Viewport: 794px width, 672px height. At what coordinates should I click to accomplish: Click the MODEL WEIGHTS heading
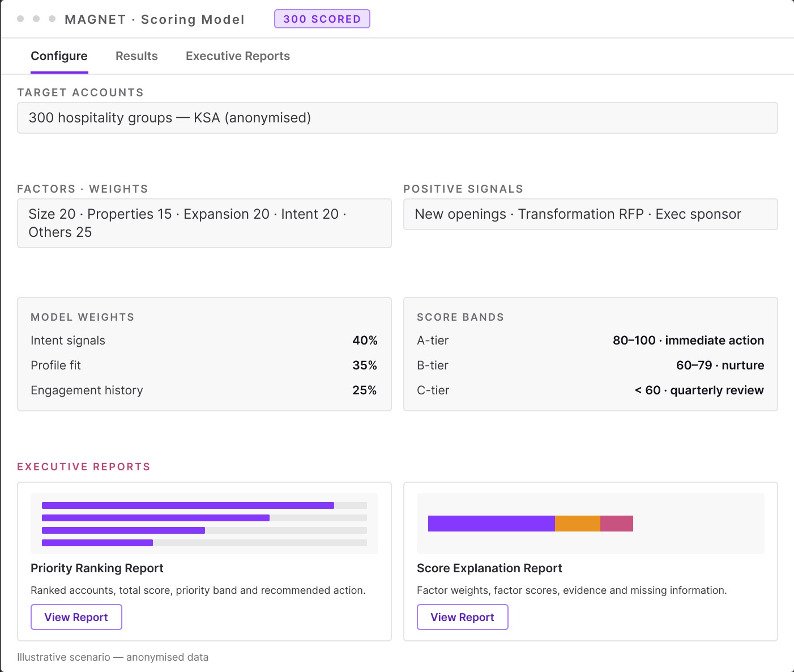tap(83, 317)
